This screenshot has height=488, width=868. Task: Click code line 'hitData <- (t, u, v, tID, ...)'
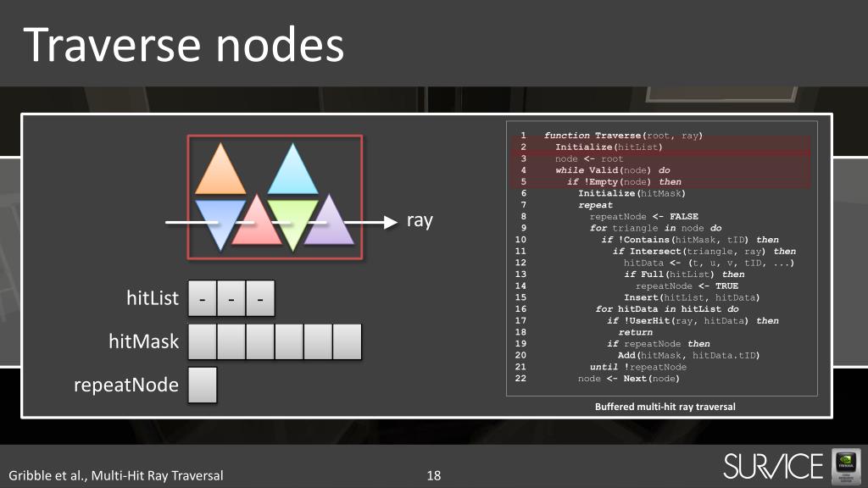(709, 263)
